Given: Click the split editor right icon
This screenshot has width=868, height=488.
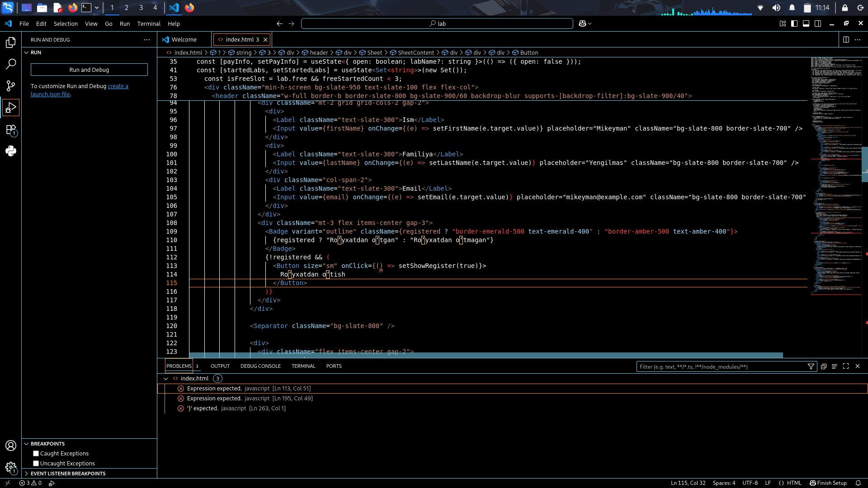Looking at the screenshot, I should point(846,40).
